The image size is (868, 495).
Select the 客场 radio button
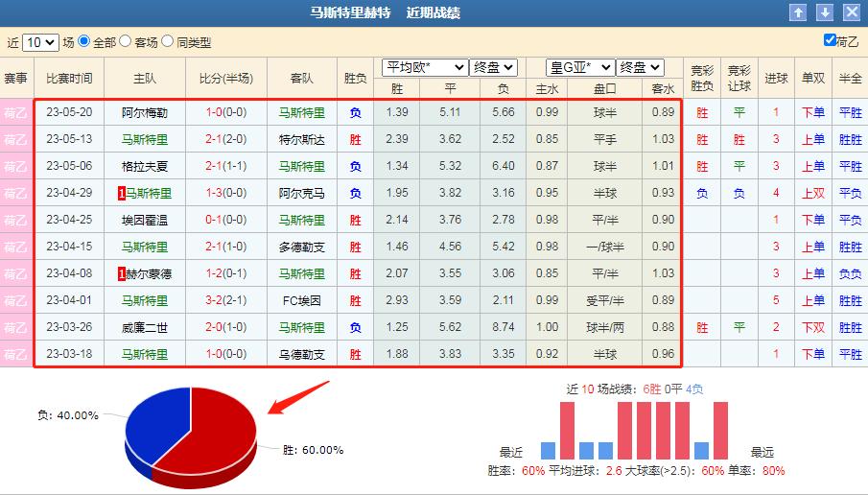(x=125, y=41)
